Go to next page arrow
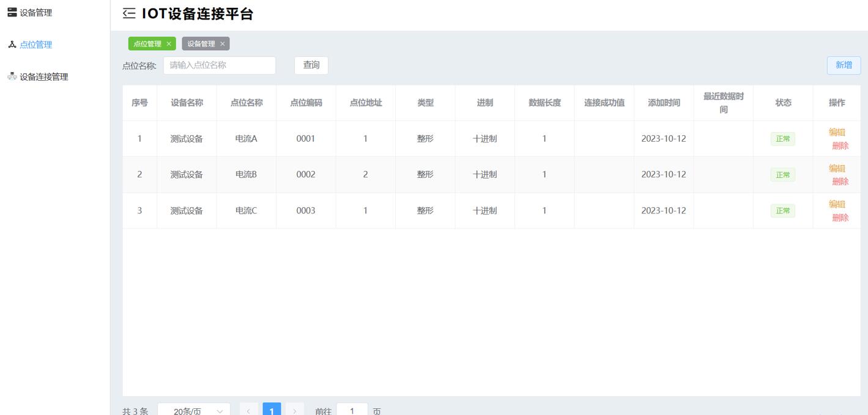 click(x=294, y=411)
